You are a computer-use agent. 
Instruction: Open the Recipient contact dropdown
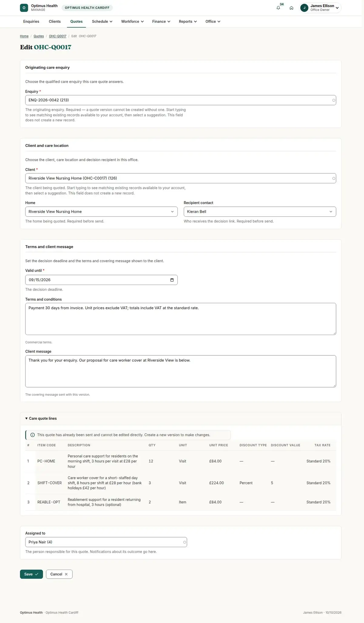click(x=260, y=212)
